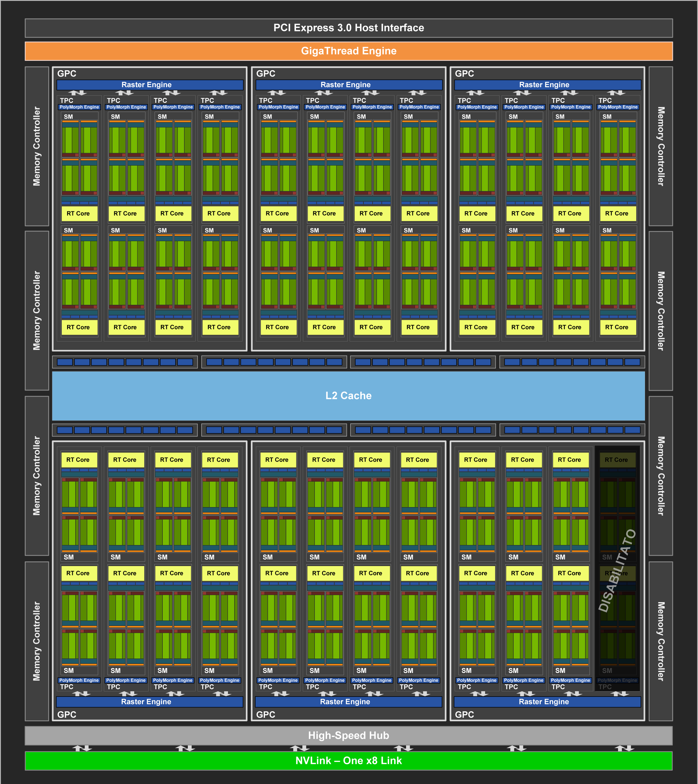698x784 pixels.
Task: Click first arrow pair under top-left Raster Engine
Action: [x=77, y=93]
